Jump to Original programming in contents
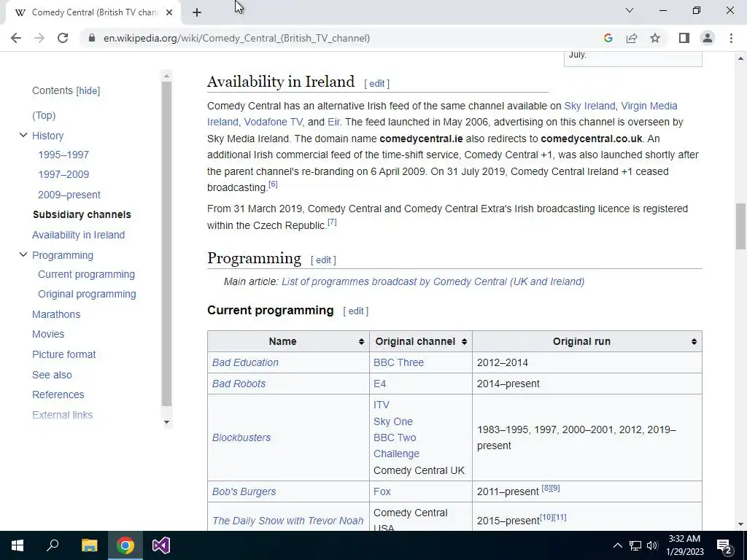 coord(87,294)
